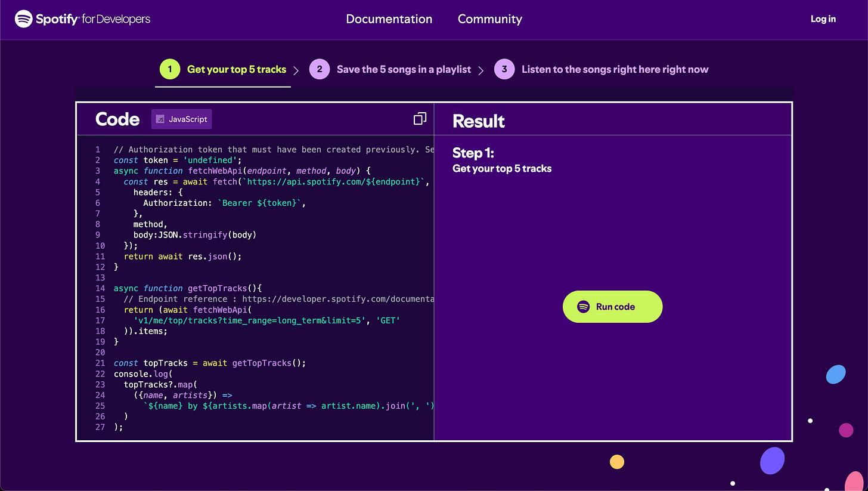This screenshot has width=868, height=491.
Task: Click the line with const token = 'undefined'
Action: tap(178, 160)
